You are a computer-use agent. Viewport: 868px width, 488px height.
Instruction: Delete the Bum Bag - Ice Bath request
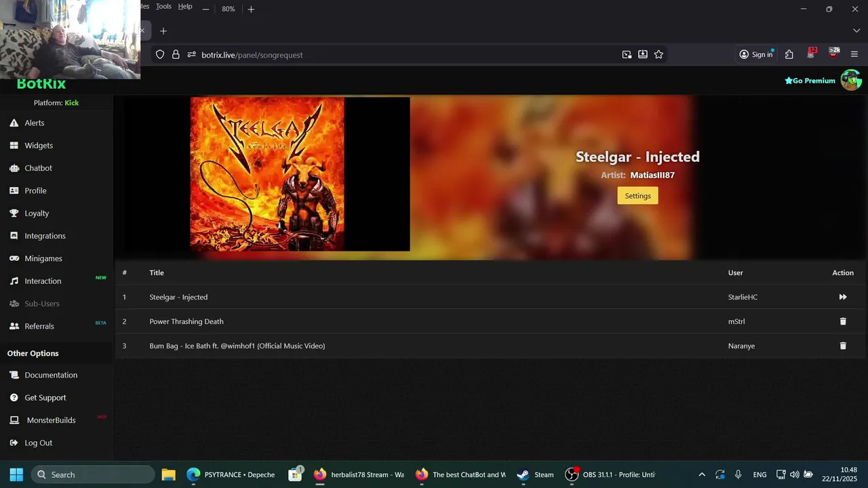coord(843,346)
